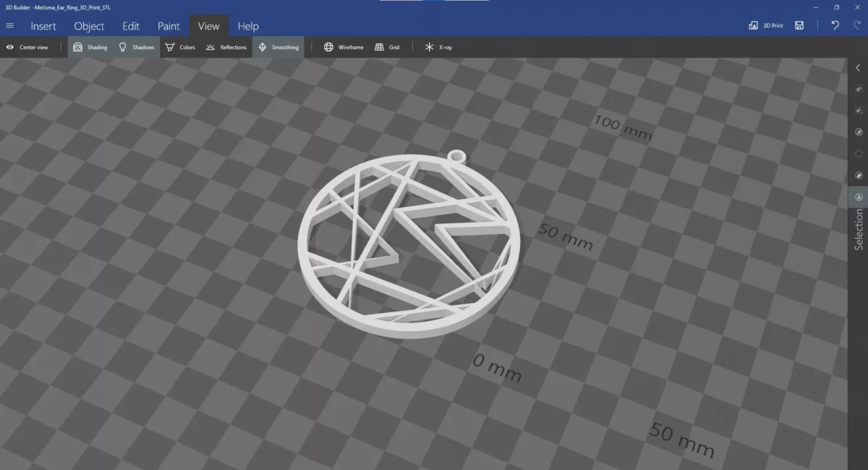Save the model with the floppy disk icon

click(799, 25)
